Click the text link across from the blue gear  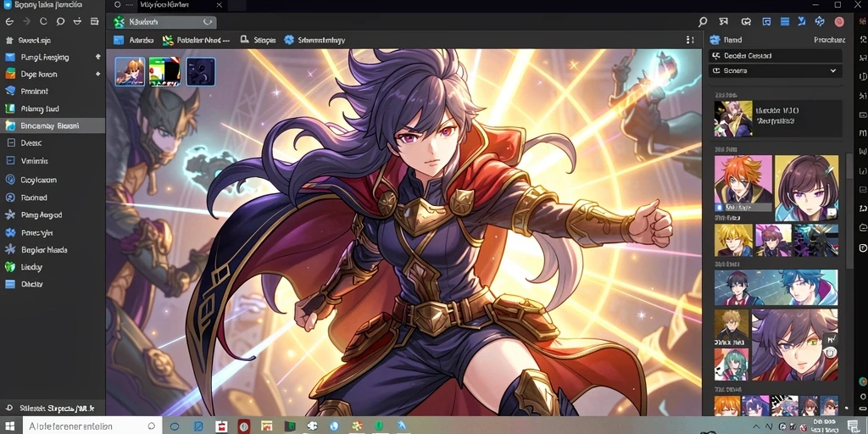829,40
